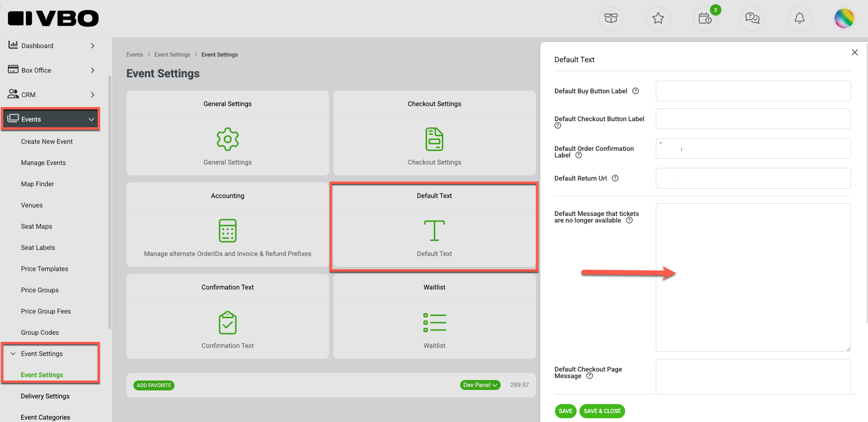This screenshot has width=868, height=422.
Task: Collapse the Events menu chevron
Action: coord(91,119)
